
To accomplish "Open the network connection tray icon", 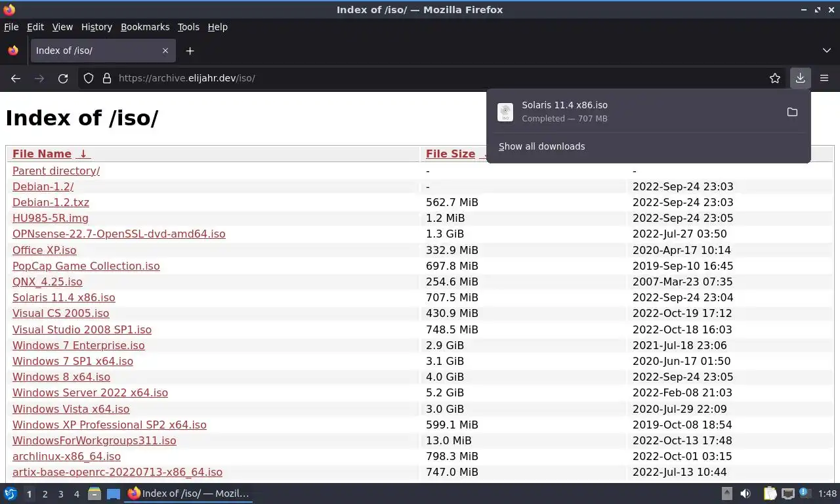I will [787, 493].
